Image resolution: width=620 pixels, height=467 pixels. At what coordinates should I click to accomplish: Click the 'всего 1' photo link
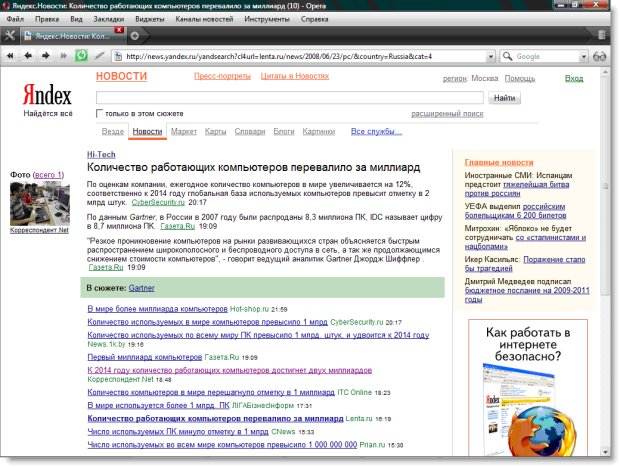click(x=48, y=175)
